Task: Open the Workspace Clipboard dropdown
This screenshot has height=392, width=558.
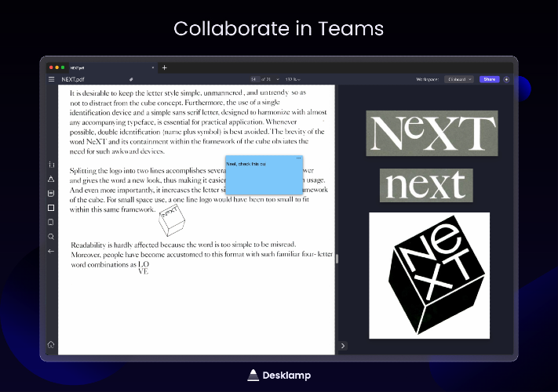Action: 458,79
